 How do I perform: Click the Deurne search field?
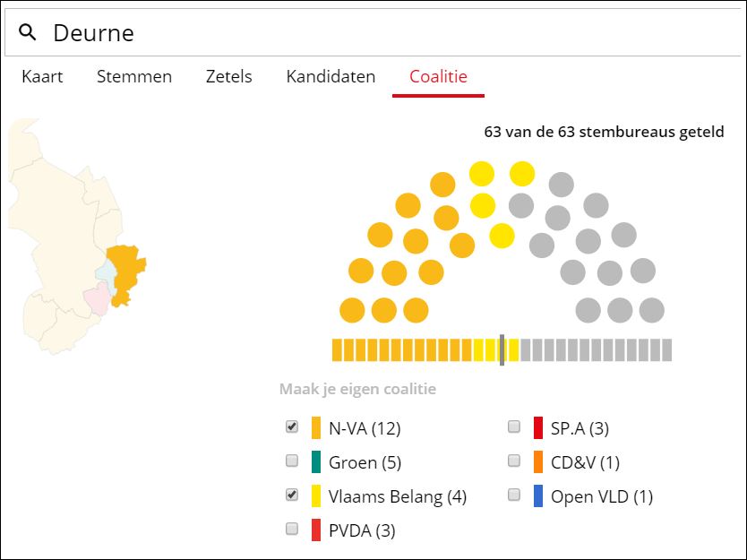(376, 33)
